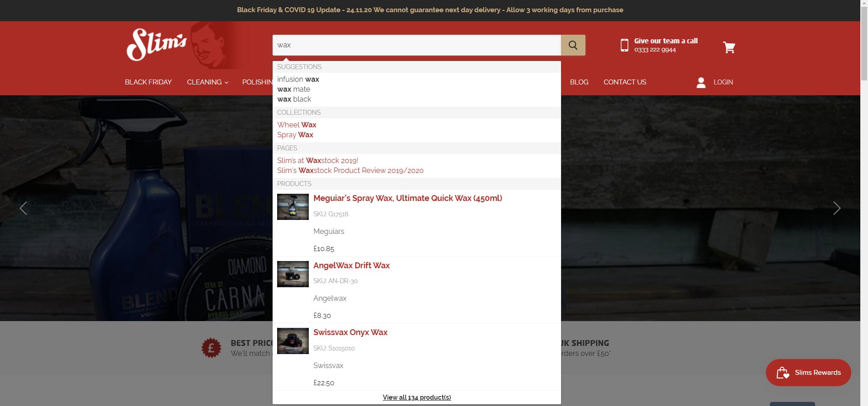Select suggestion wax black
The height and width of the screenshot is (406, 868).
(294, 99)
